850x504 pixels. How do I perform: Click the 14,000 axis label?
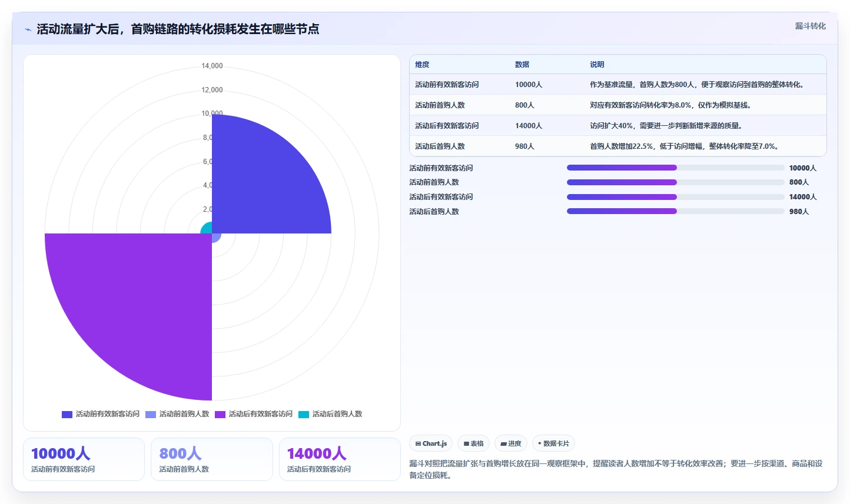coord(212,66)
